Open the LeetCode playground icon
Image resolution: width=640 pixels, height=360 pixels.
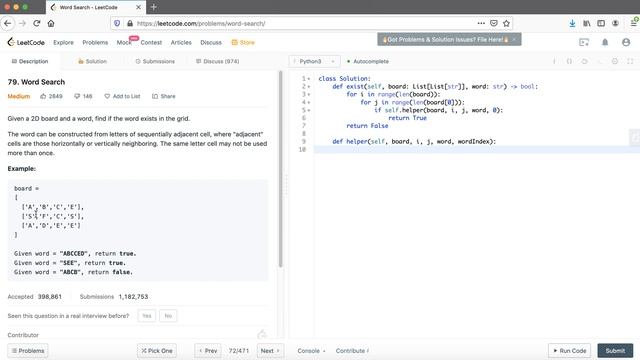tap(584, 42)
